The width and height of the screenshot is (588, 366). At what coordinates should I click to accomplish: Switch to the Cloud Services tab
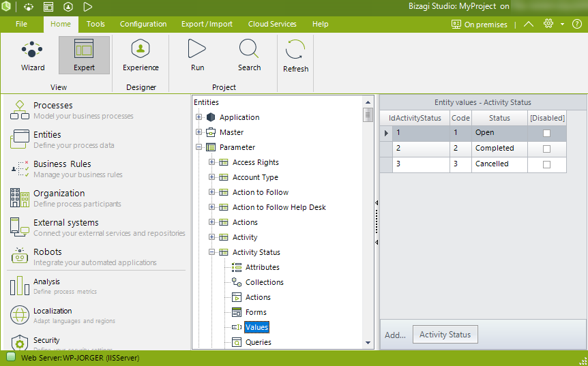tap(272, 24)
